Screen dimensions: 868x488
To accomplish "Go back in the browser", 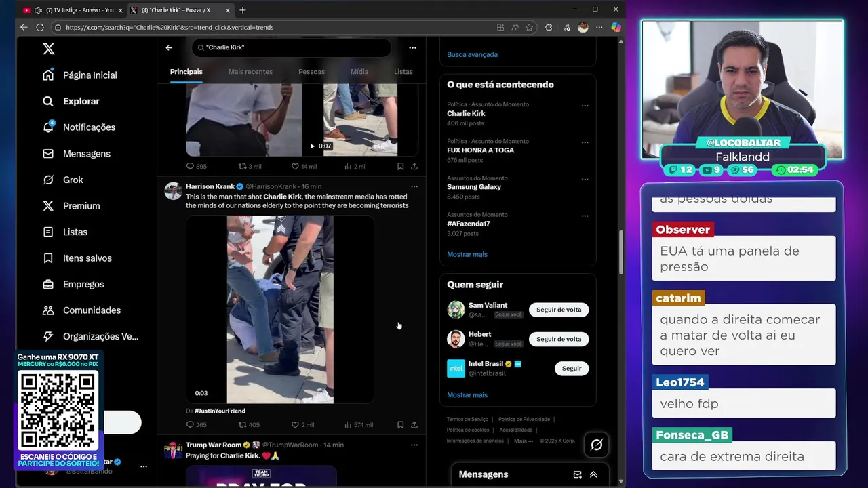I will point(24,27).
